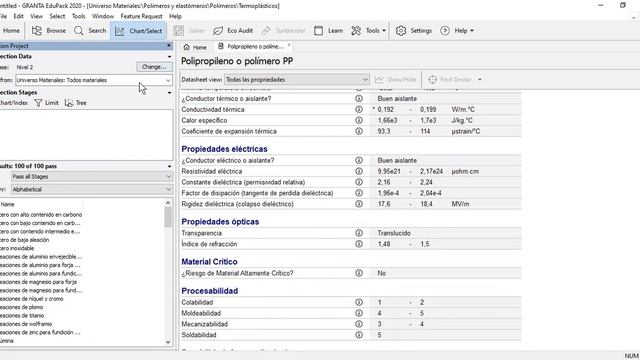The width and height of the screenshot is (640, 360).
Task: Show info for Resistividad eléctrica
Action: 359,171
